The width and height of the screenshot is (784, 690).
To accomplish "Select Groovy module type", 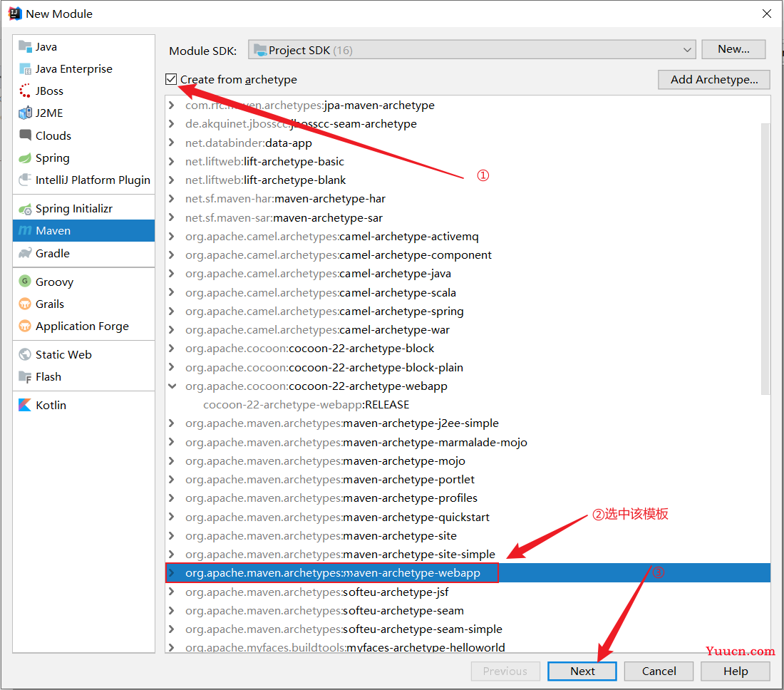I will coord(83,282).
